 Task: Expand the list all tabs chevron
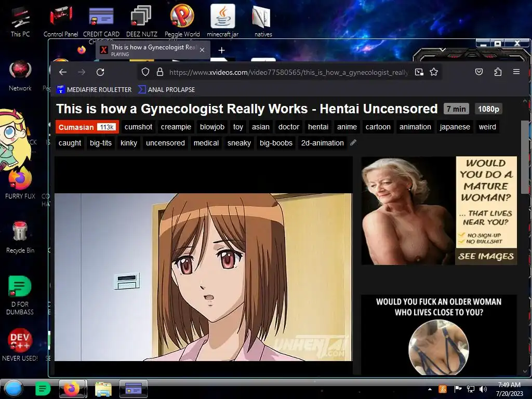[x=443, y=49]
